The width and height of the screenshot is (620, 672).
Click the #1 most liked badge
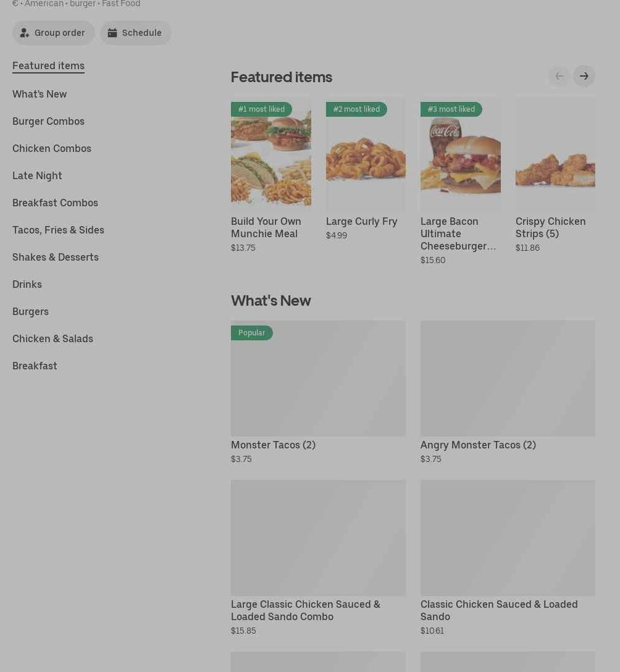[261, 109]
